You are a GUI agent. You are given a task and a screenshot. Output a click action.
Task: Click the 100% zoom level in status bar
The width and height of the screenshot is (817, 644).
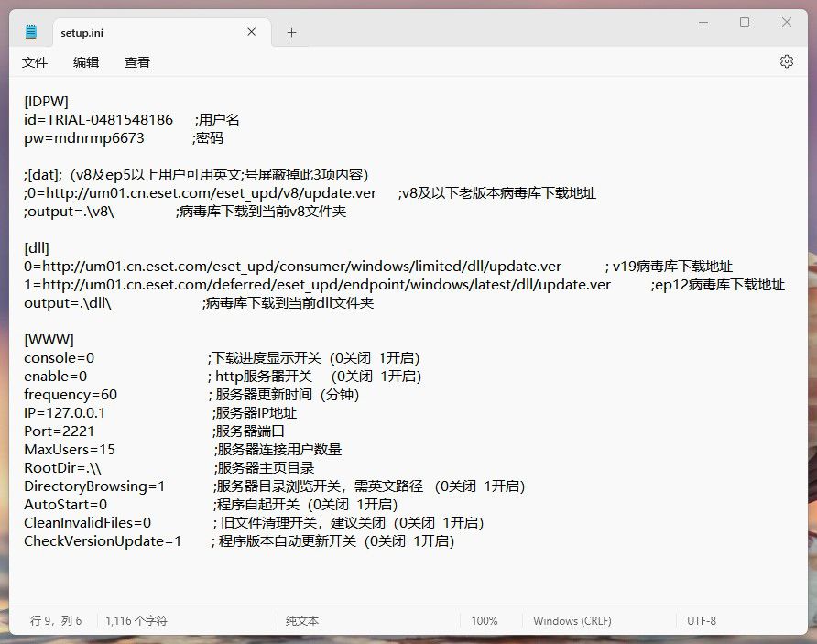[x=485, y=620]
